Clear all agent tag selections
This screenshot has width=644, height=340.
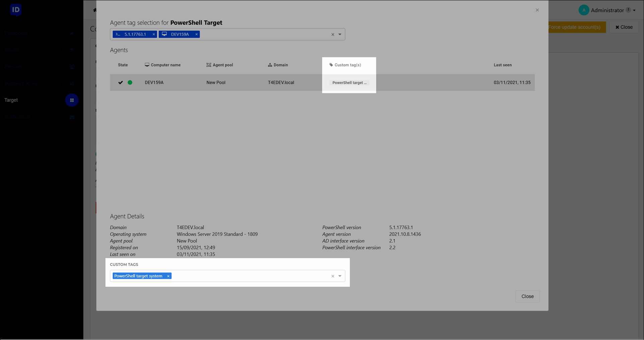point(333,34)
